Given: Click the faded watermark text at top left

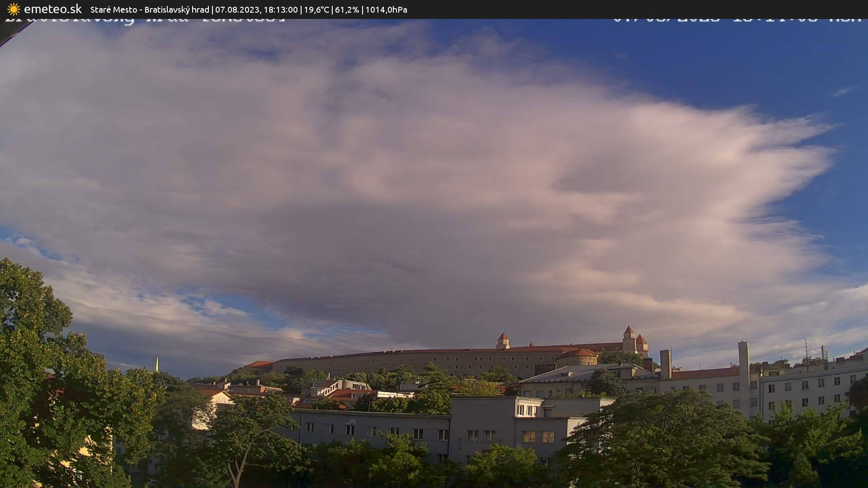Looking at the screenshot, I should pyautogui.click(x=136, y=20).
